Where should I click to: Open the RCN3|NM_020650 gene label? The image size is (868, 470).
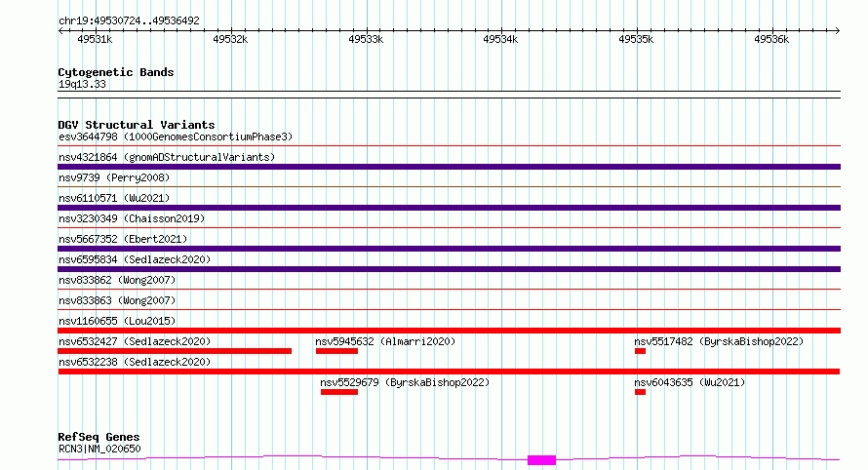(x=99, y=449)
